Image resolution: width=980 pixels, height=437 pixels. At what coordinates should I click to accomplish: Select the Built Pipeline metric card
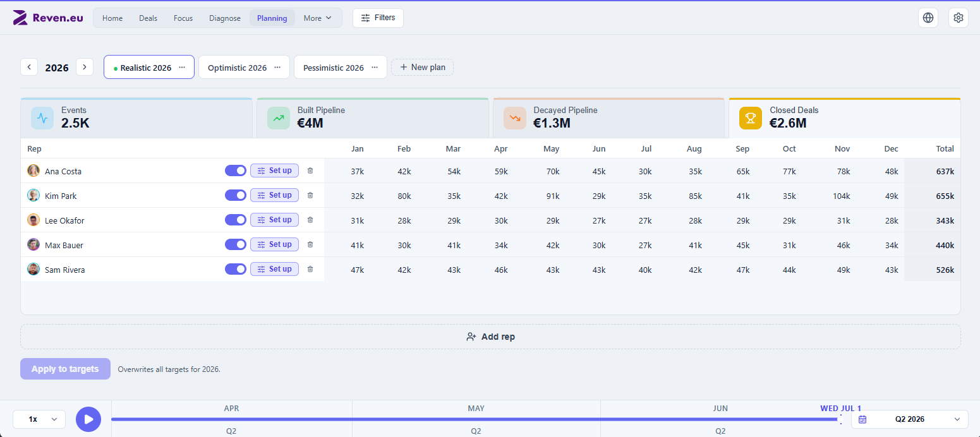tap(373, 118)
